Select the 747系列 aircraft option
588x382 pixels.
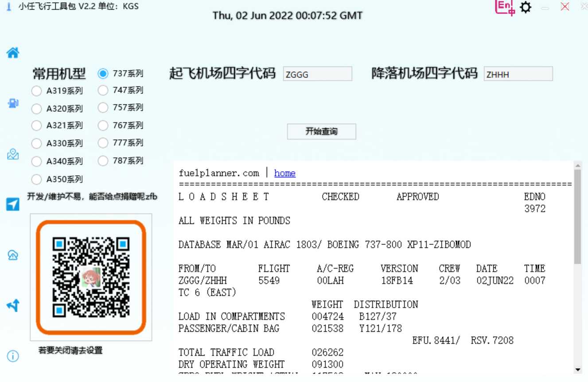tap(121, 90)
